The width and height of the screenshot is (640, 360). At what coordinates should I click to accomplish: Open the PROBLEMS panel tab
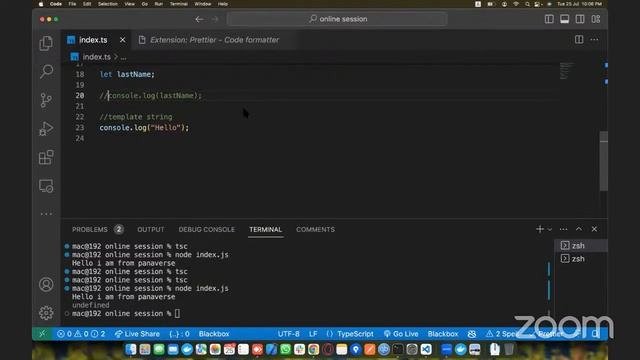[90, 229]
